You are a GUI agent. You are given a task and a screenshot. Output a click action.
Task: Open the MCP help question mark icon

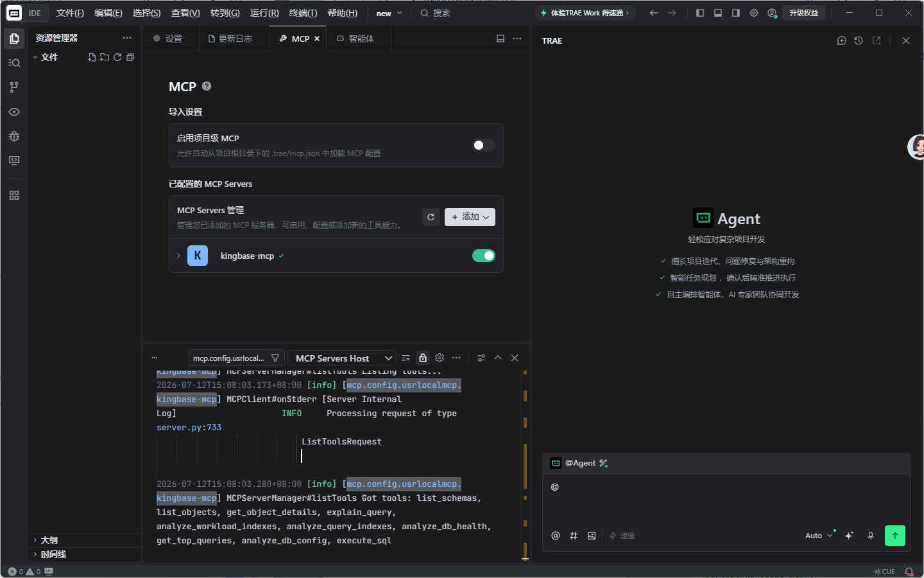(207, 86)
